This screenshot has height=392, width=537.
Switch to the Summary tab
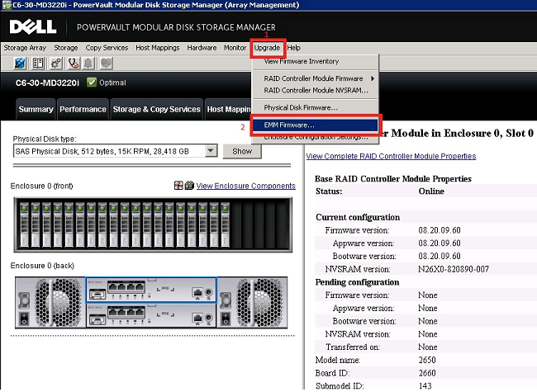click(x=36, y=109)
